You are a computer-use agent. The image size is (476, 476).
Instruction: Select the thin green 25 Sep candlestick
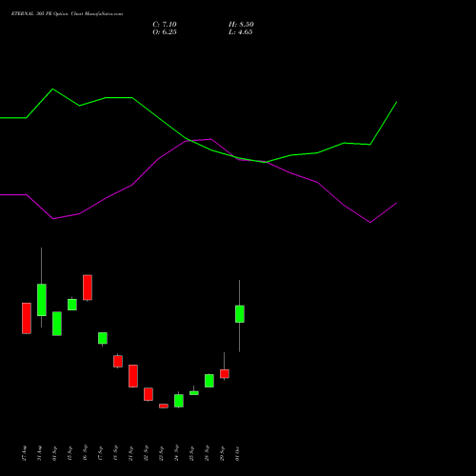194,393
